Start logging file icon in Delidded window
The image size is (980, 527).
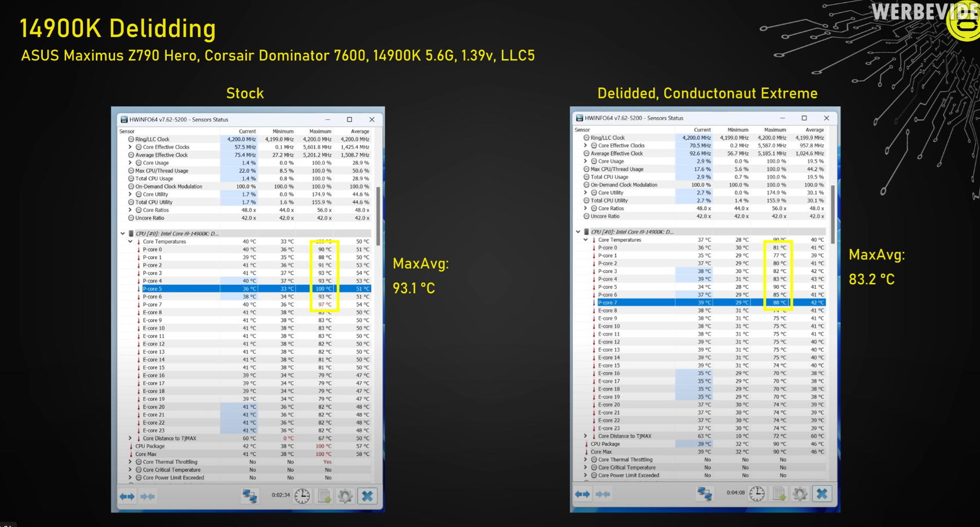(779, 494)
